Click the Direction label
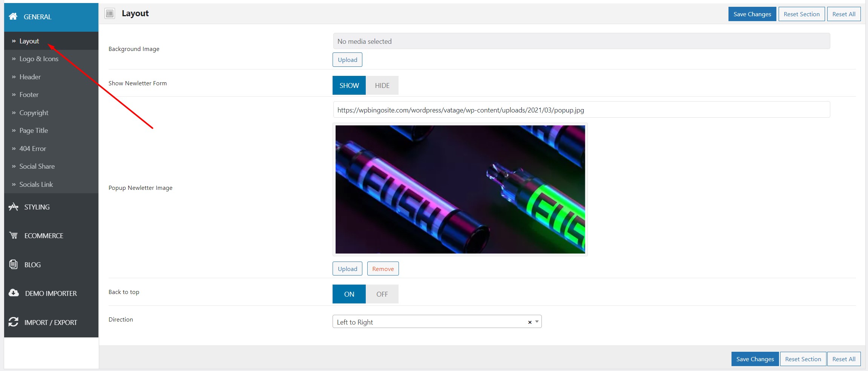This screenshot has width=868, height=371. click(x=121, y=320)
